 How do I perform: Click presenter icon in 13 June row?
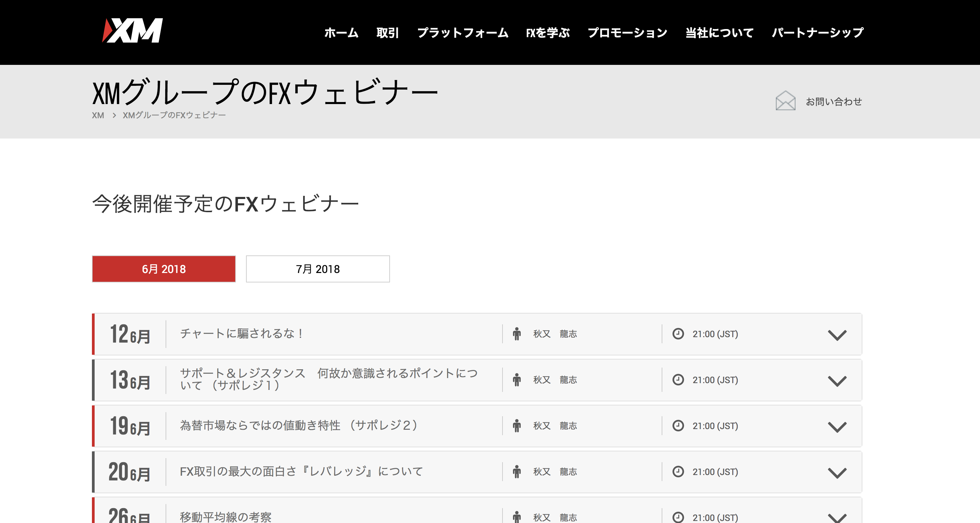[x=517, y=380]
